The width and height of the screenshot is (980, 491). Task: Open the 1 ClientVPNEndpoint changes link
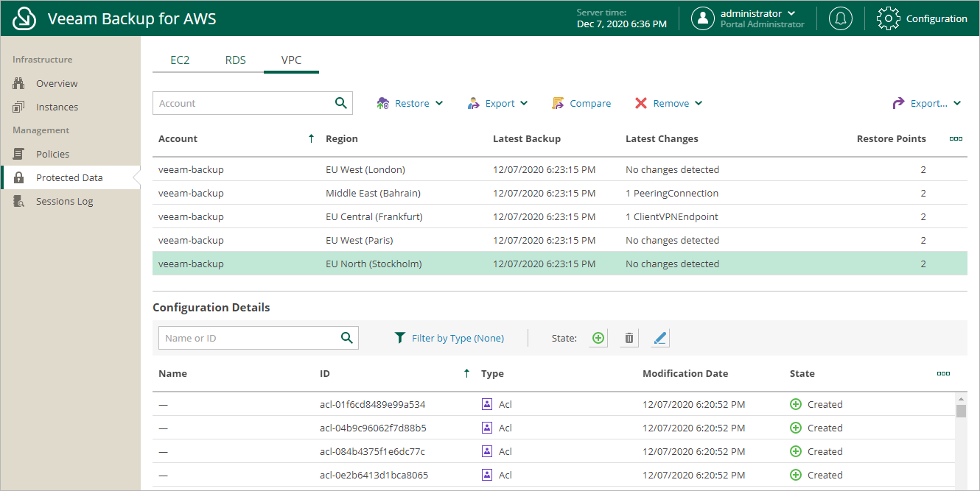tap(672, 216)
